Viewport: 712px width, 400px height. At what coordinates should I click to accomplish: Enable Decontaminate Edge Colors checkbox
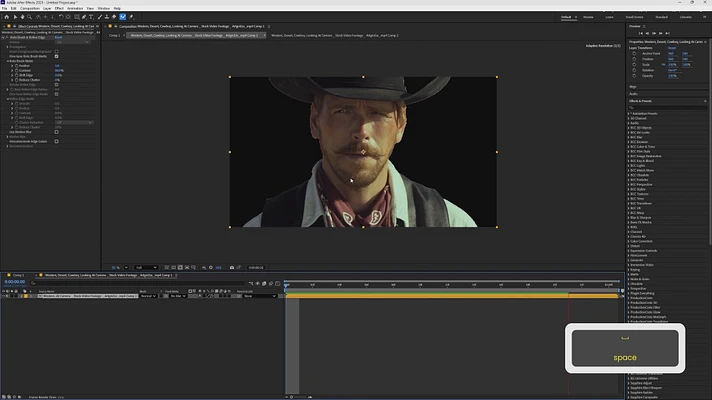tap(56, 141)
